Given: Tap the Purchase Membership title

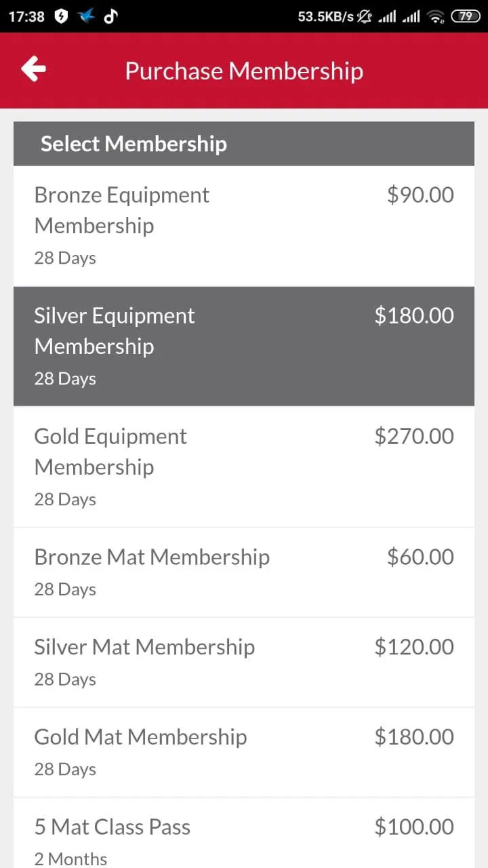Looking at the screenshot, I should [244, 71].
